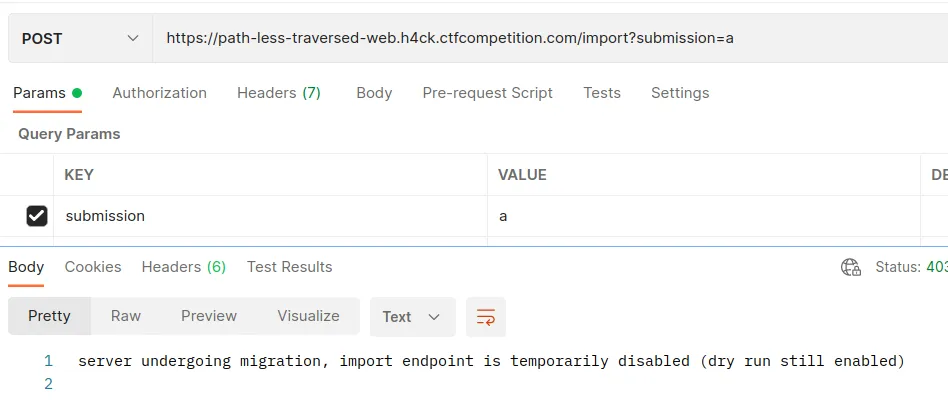Open the request Settings tab
Viewport: 948px width, 417px height.
pos(680,93)
